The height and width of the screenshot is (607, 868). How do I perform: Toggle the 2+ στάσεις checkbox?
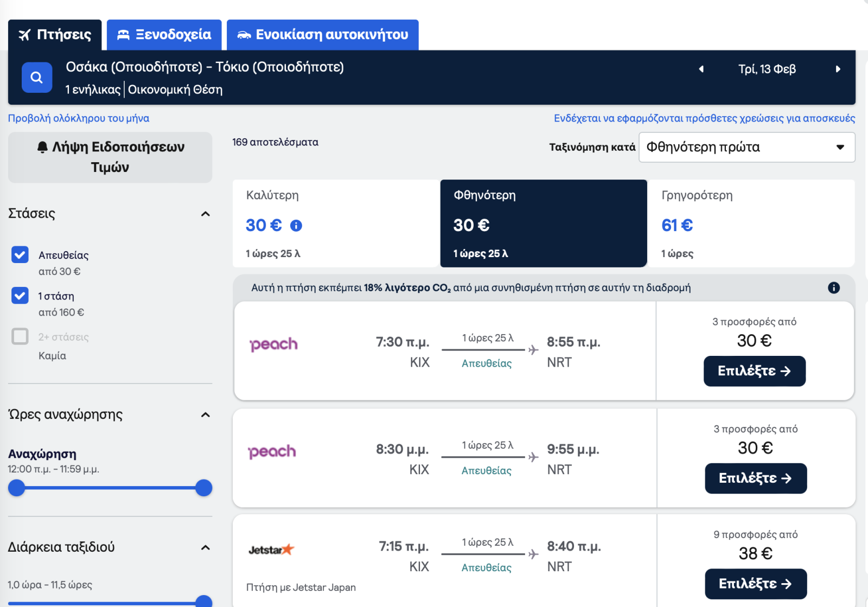20,336
